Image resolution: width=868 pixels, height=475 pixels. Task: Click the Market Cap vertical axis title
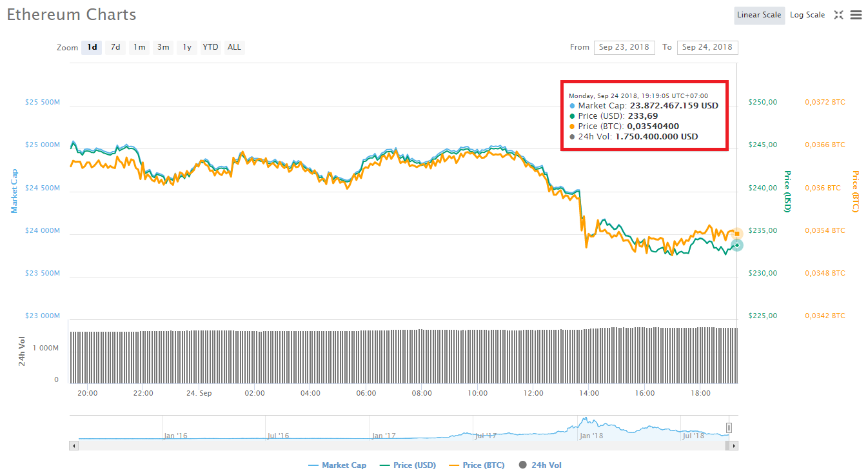[x=13, y=191]
